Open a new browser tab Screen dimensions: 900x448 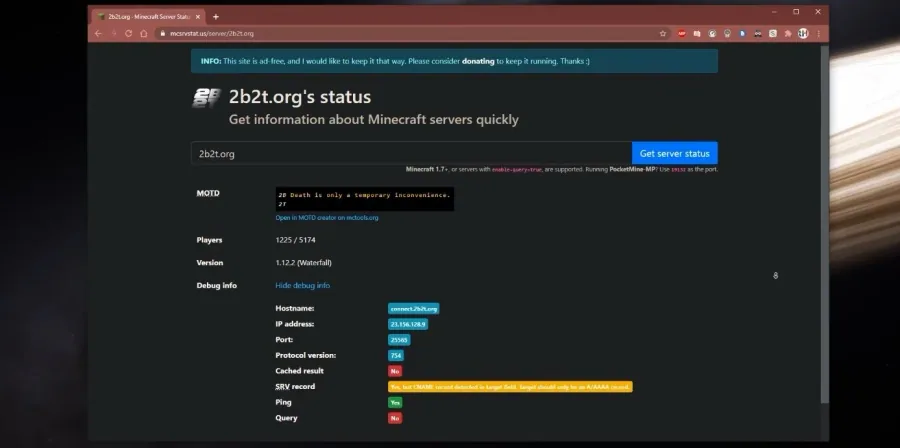point(216,17)
